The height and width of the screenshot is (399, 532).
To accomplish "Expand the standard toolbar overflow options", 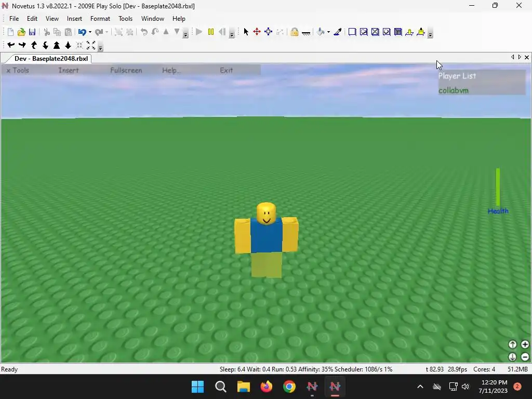I will point(185,33).
